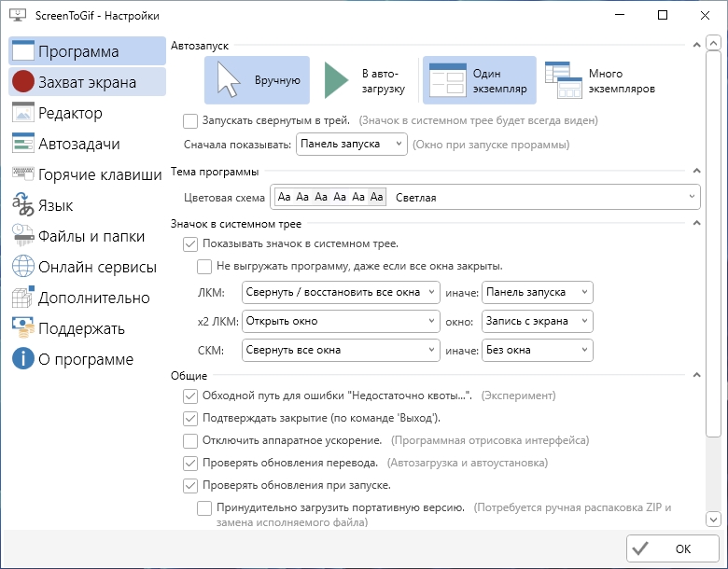Click the scrollbar up arrow
Viewport: 728px width, 569px height.
pyautogui.click(x=713, y=43)
